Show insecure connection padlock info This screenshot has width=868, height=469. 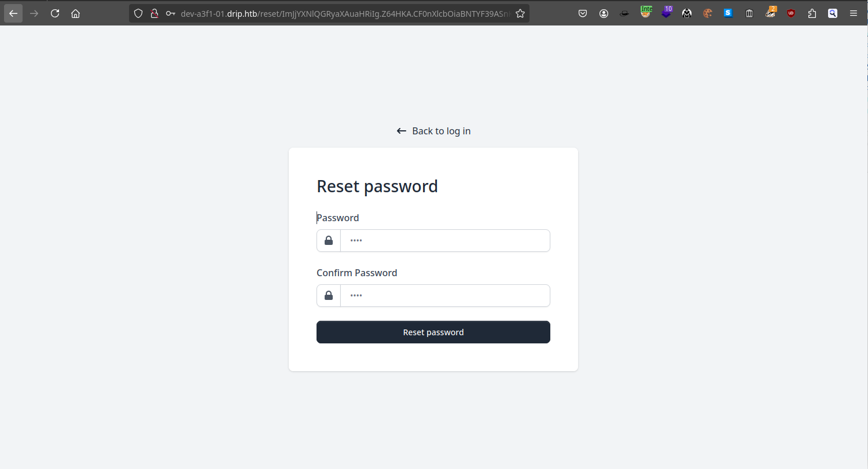tap(154, 13)
